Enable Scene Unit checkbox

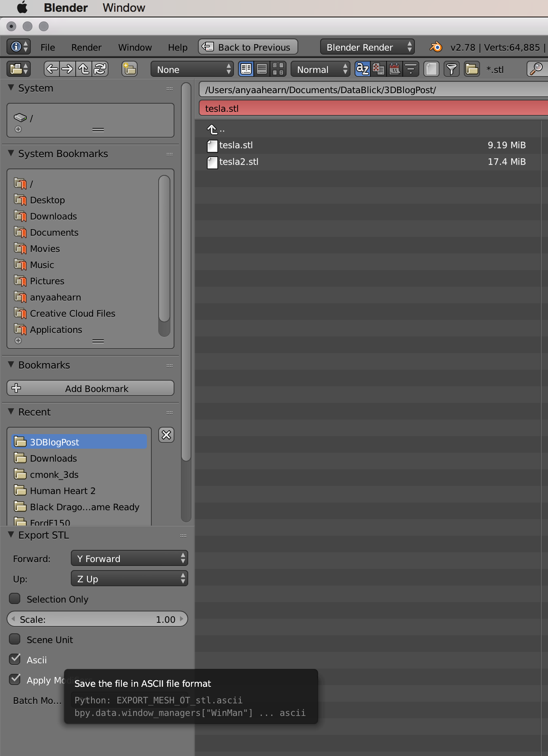click(15, 639)
